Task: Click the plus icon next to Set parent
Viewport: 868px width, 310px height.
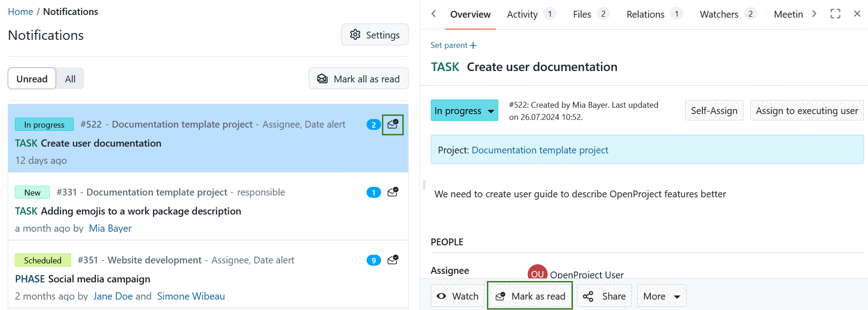Action: (x=473, y=45)
